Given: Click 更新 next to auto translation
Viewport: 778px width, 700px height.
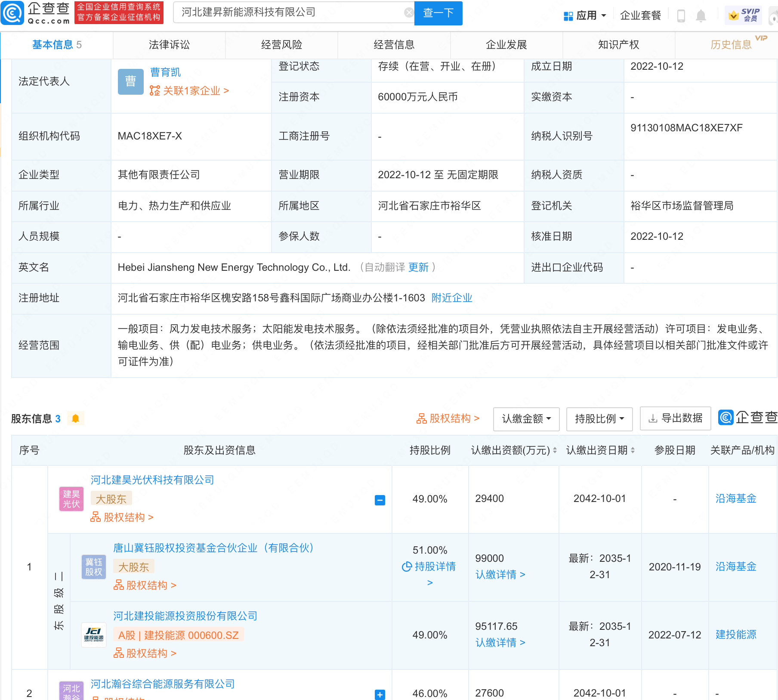Looking at the screenshot, I should click(x=418, y=267).
